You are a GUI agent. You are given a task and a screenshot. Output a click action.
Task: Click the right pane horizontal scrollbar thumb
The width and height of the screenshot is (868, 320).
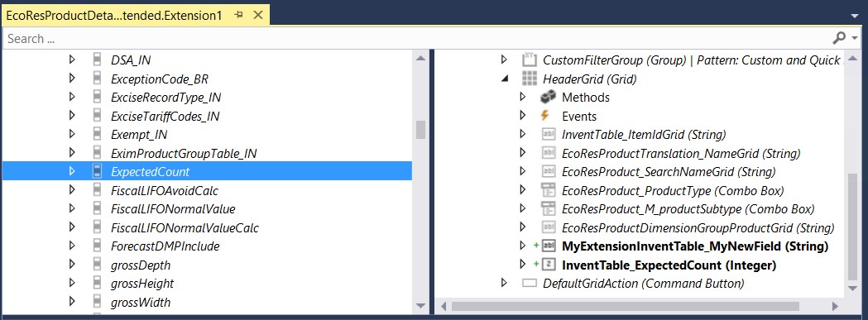tap(626, 306)
